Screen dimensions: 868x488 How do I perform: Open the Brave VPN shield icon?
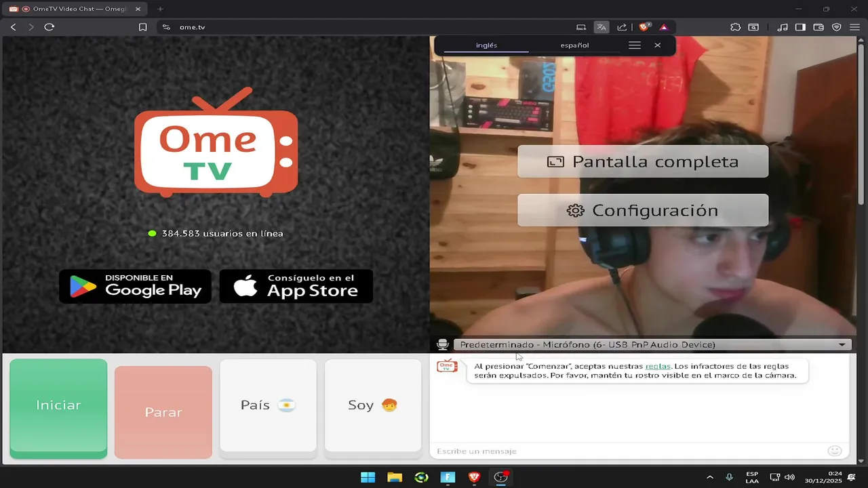tap(837, 27)
